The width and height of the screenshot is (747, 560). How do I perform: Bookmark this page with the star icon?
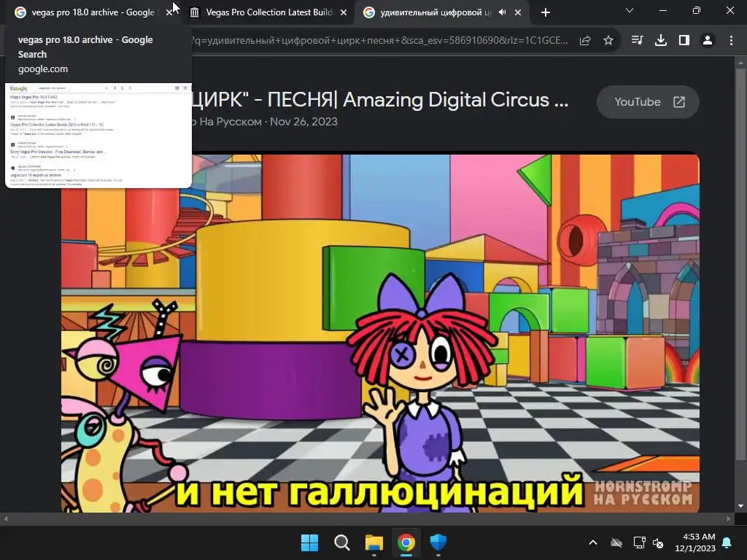coord(608,41)
